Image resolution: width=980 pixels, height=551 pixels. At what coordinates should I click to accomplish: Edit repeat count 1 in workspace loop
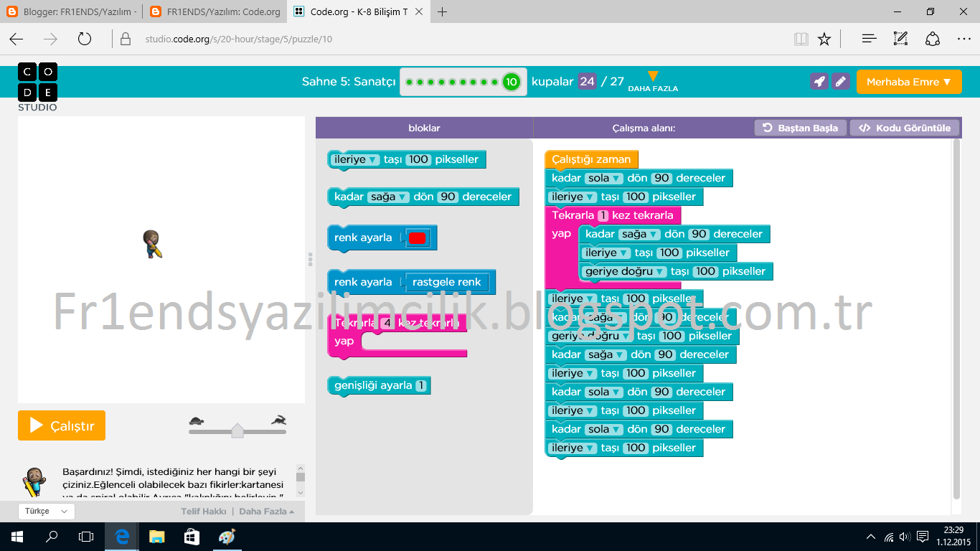[603, 215]
